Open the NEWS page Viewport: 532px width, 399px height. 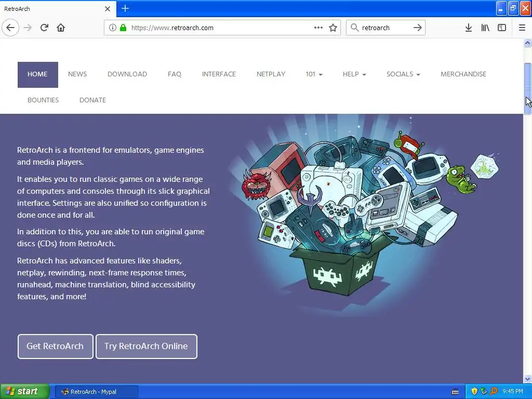tap(77, 74)
